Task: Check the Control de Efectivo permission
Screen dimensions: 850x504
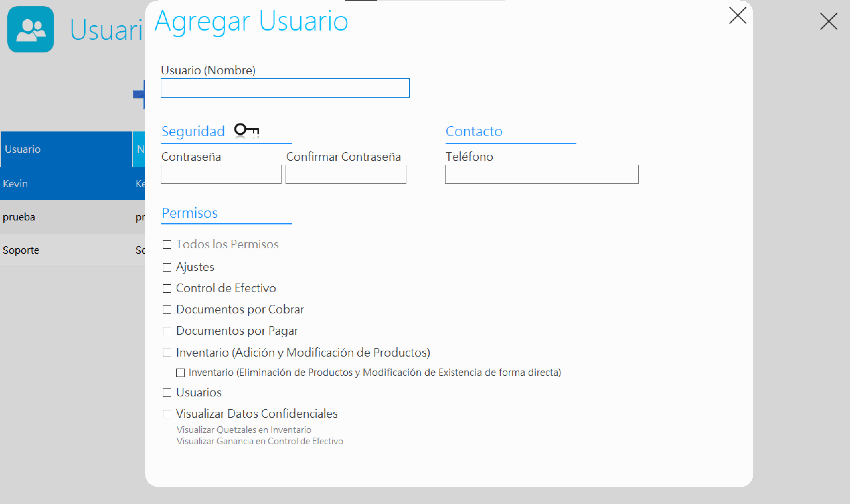Action: click(167, 288)
